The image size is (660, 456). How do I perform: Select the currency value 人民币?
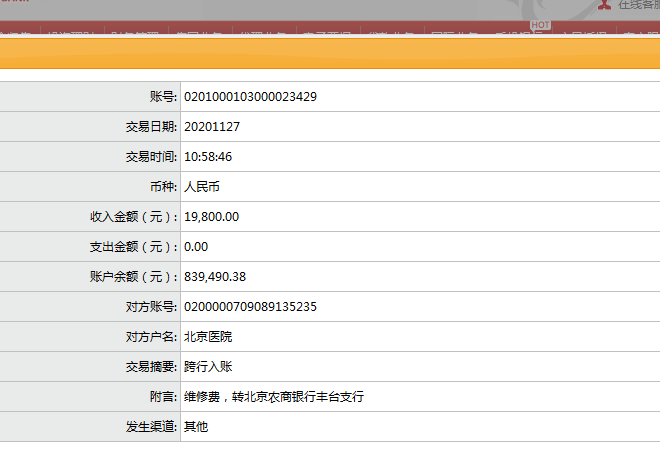201,187
